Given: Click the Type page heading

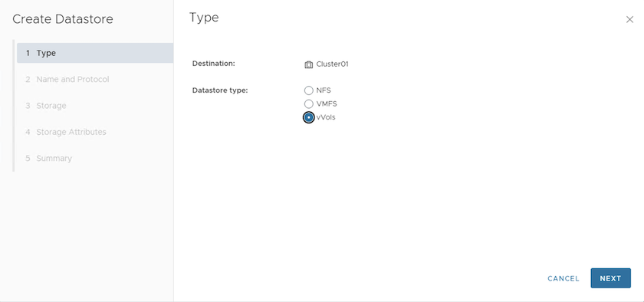Looking at the screenshot, I should (x=204, y=18).
